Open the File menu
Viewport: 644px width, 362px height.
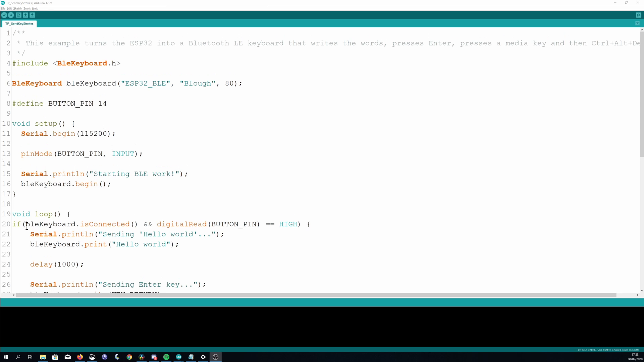(3, 8)
